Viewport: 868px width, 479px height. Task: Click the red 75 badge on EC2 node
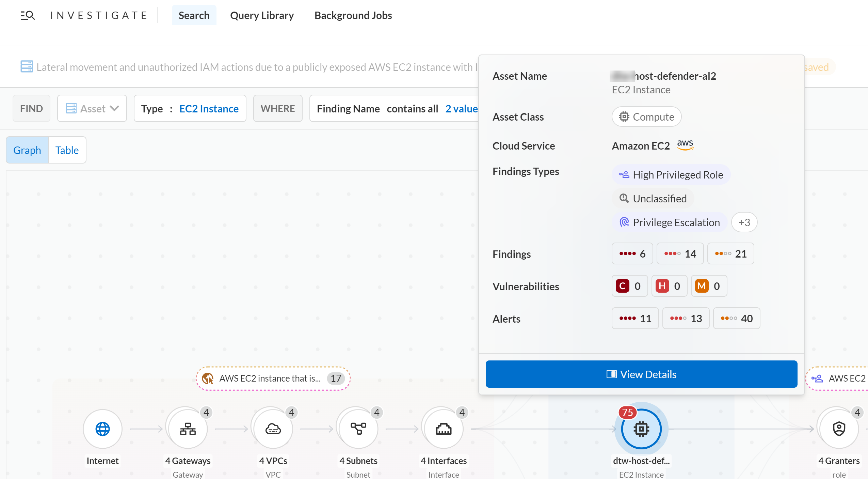(627, 412)
